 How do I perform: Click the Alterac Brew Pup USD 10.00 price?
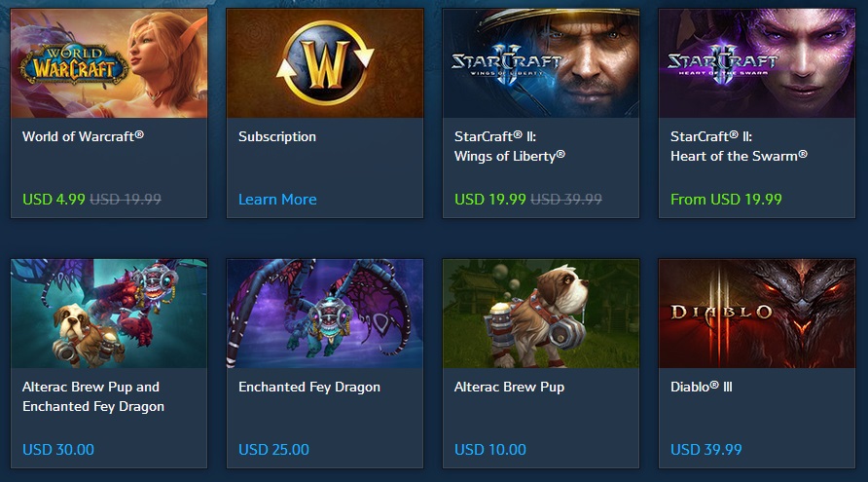click(x=489, y=450)
